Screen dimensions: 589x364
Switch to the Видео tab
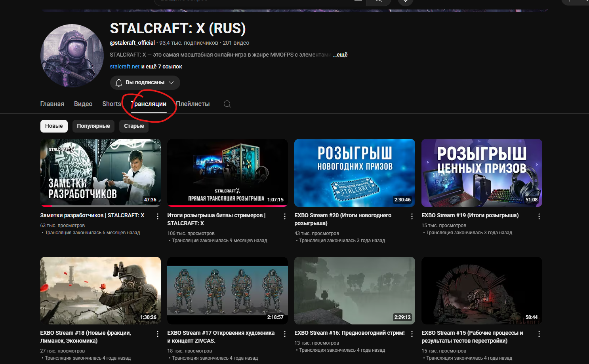83,104
